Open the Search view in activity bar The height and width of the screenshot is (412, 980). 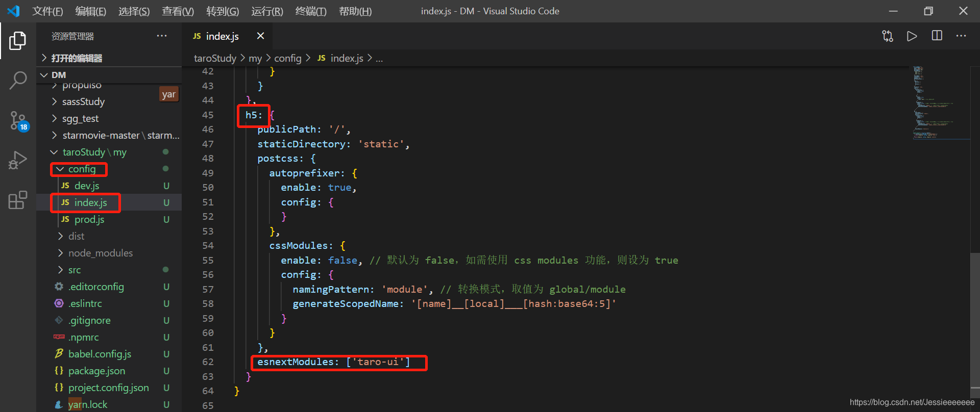[x=18, y=81]
